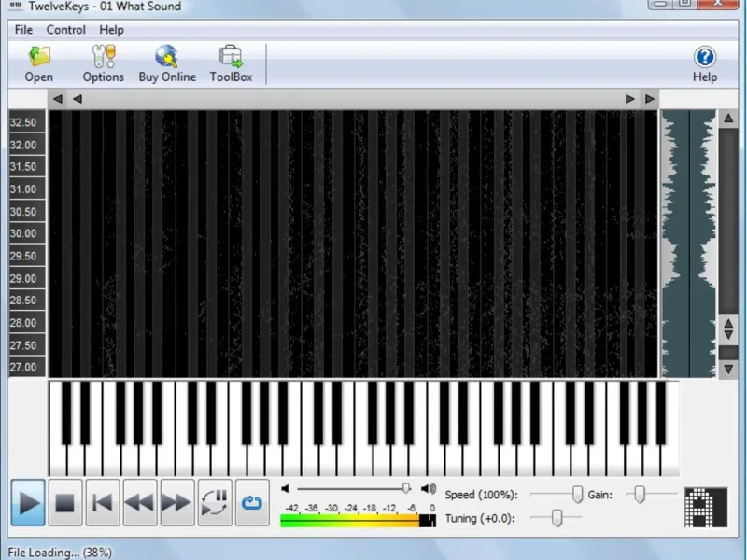The width and height of the screenshot is (747, 560).
Task: Click the Tuning (+0.0) label
Action: [x=480, y=518]
